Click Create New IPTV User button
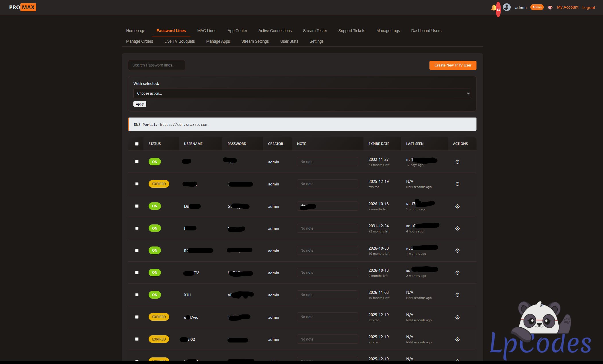This screenshot has height=364, width=603. pos(453,65)
